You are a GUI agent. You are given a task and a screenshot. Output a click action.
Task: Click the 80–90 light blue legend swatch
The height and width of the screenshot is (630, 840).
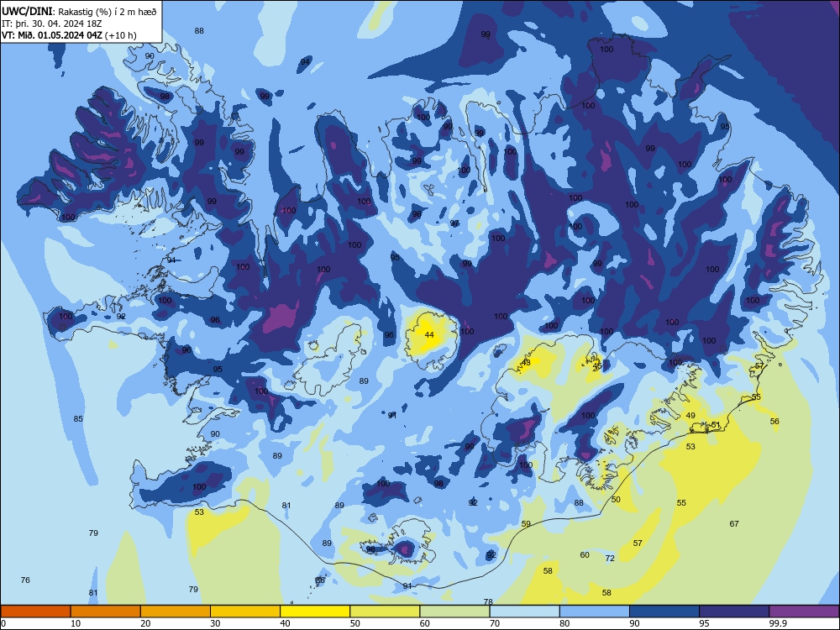point(595,612)
